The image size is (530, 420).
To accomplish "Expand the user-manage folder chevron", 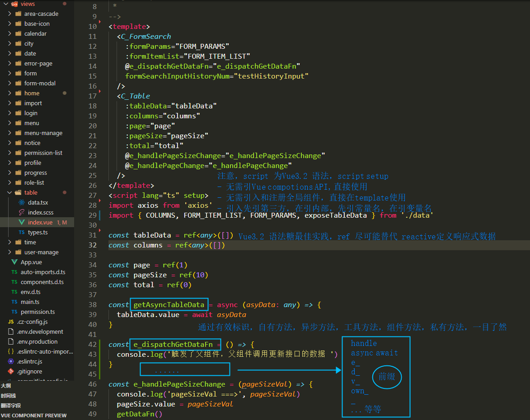I will 9,252.
